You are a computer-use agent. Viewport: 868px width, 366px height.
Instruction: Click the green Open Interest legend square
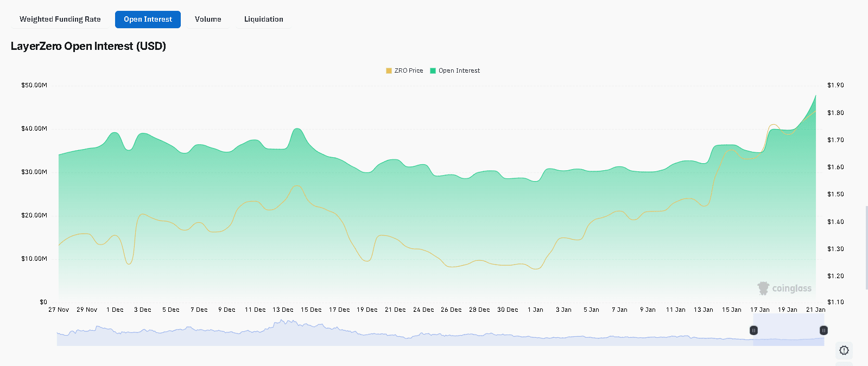[433, 70]
